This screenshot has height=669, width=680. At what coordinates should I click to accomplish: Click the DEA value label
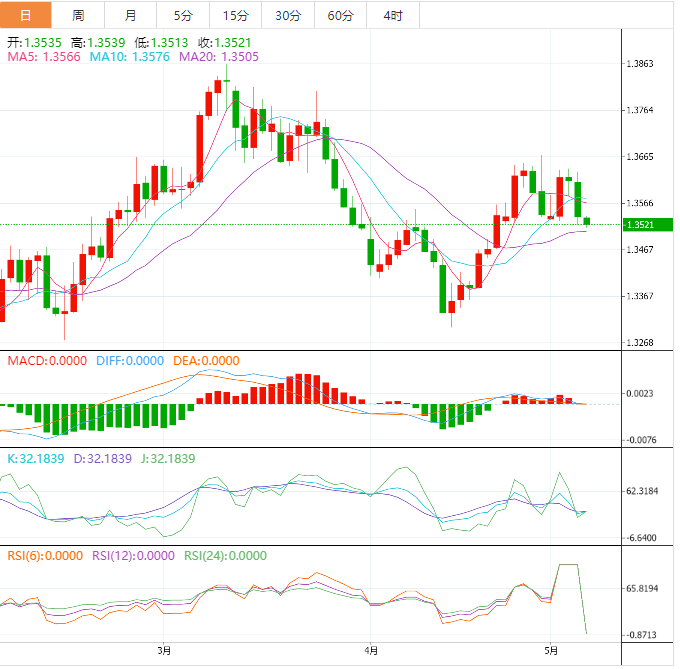point(206,360)
